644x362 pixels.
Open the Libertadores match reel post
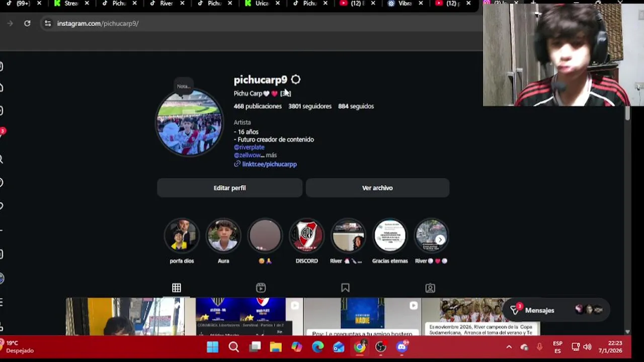[244, 316]
